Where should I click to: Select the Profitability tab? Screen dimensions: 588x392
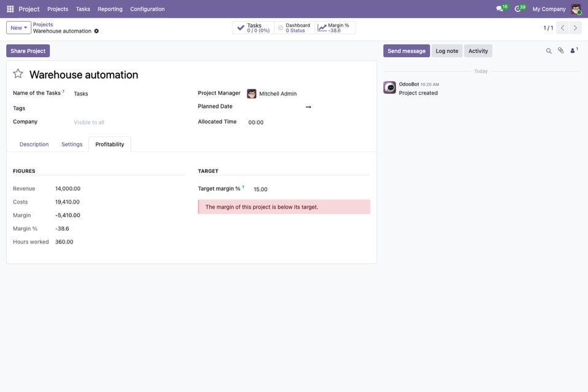110,144
